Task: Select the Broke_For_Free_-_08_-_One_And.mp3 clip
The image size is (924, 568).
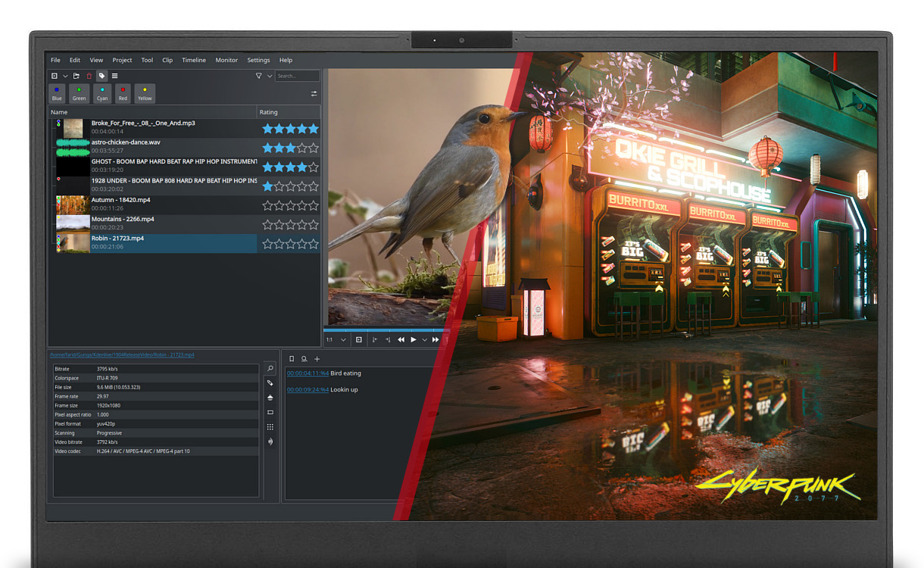Action: (x=143, y=123)
